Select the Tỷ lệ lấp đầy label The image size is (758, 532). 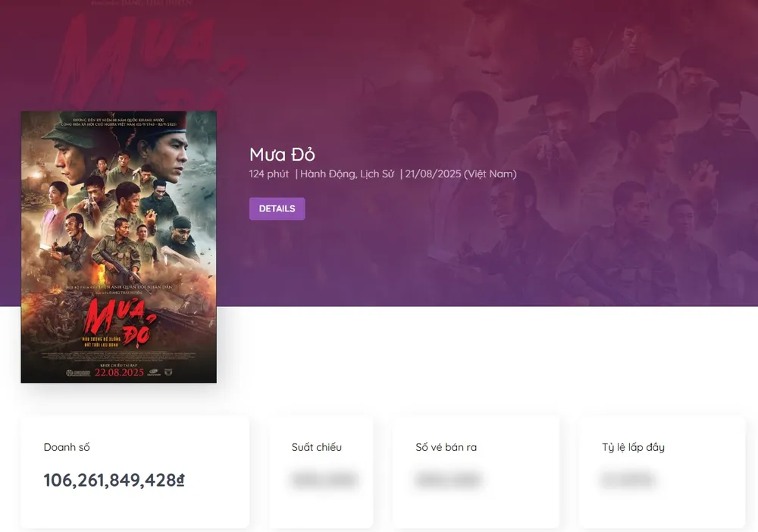[x=633, y=447]
